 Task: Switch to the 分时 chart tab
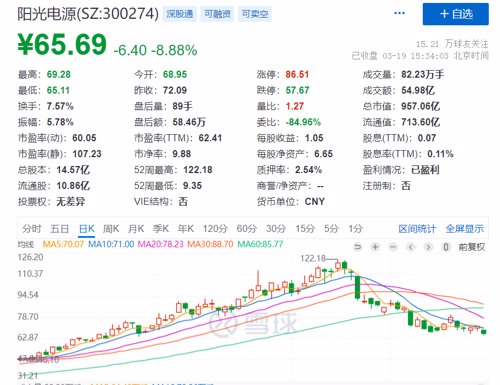[x=32, y=229]
